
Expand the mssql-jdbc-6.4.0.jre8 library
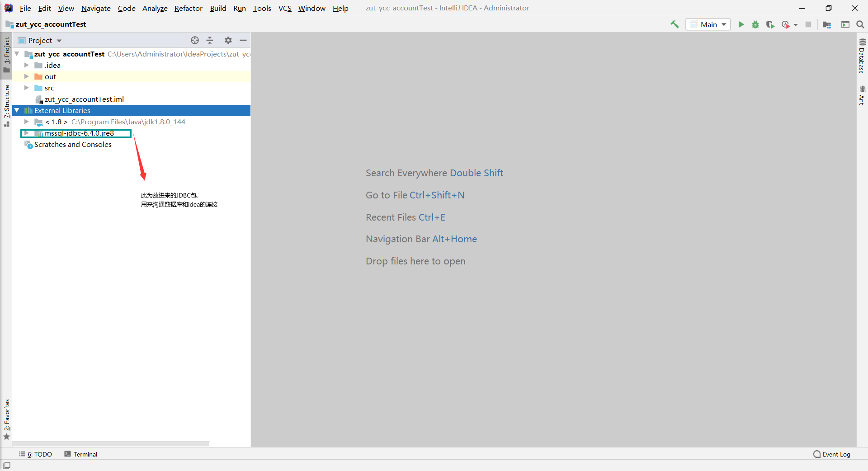tap(26, 133)
